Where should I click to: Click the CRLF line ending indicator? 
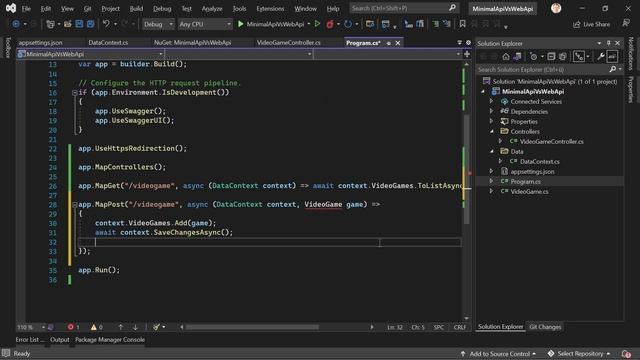coord(460,327)
